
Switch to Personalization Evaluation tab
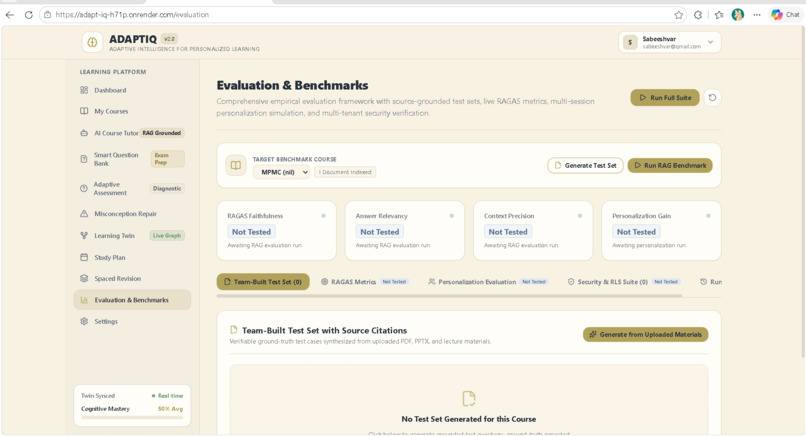pos(488,282)
